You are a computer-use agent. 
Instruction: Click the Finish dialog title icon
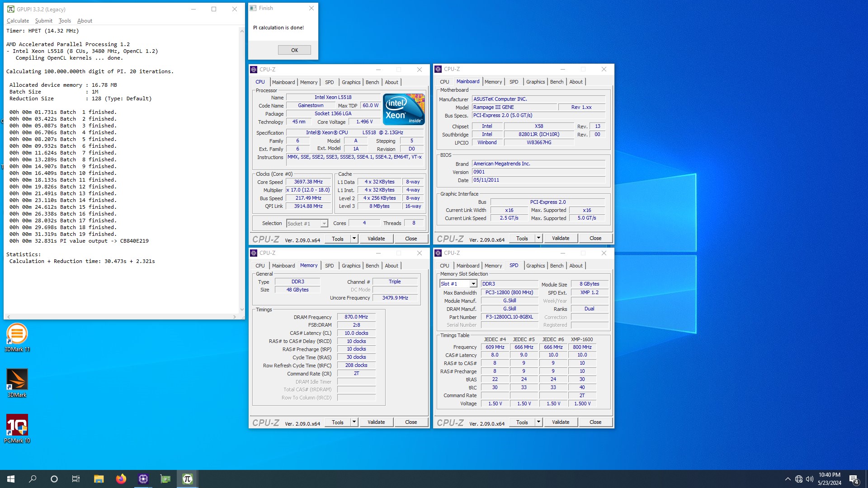point(253,8)
